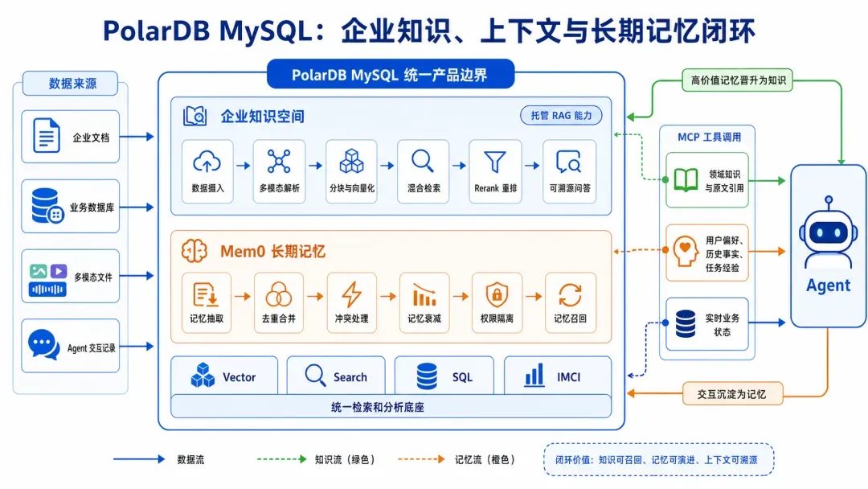
Task: Click the 企业文档 label text
Action: coord(91,138)
